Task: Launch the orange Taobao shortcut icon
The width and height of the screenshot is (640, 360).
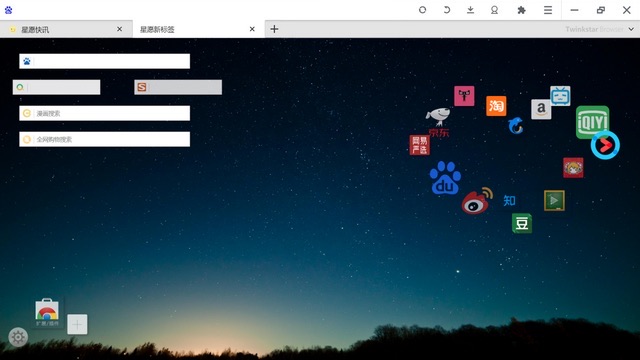Action: (496, 106)
